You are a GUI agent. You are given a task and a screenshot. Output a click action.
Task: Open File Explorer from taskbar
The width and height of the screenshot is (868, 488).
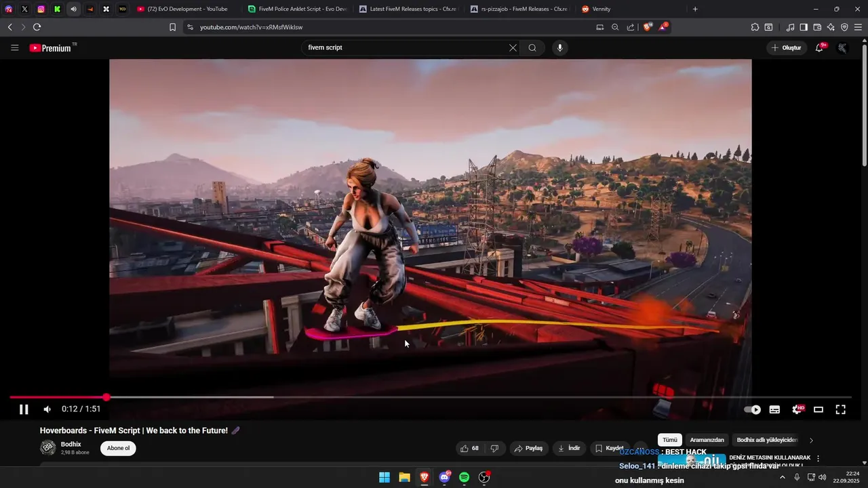(404, 477)
